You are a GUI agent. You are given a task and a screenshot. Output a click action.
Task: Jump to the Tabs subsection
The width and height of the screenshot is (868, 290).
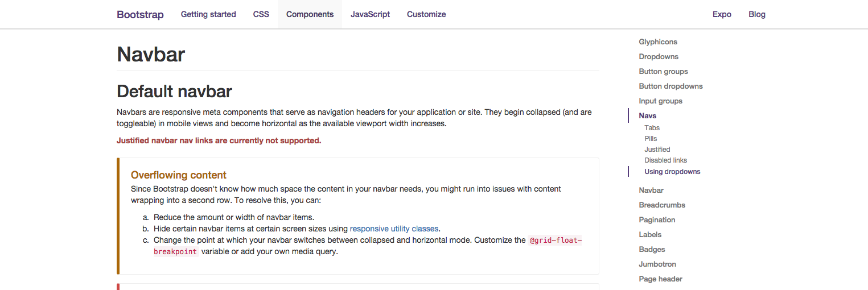652,127
